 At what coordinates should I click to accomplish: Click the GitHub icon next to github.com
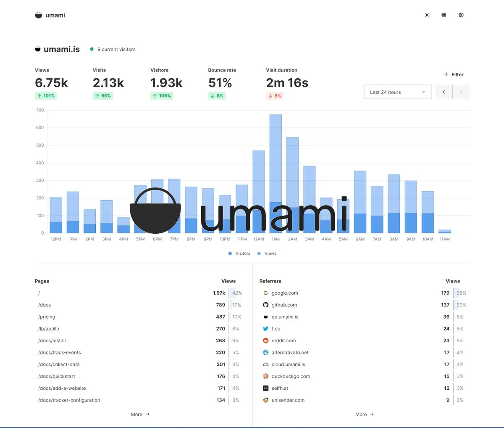click(265, 305)
